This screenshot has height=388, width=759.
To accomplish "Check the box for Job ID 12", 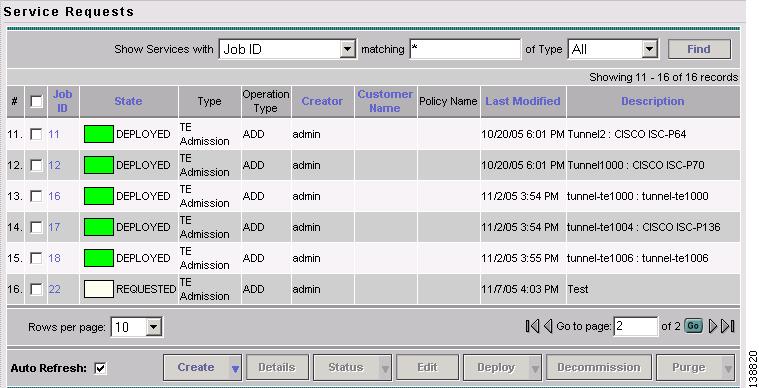I will click(36, 165).
